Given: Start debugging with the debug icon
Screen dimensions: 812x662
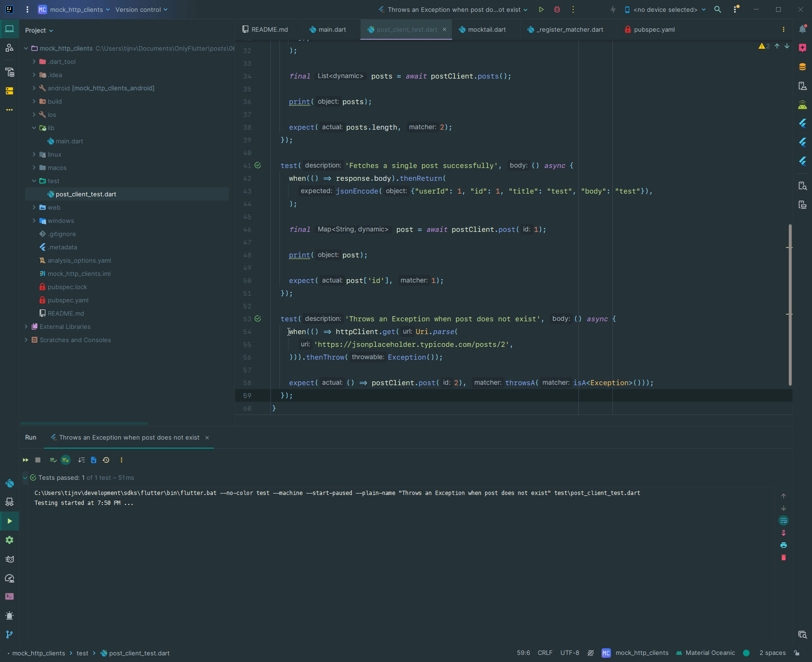Looking at the screenshot, I should tap(557, 9).
